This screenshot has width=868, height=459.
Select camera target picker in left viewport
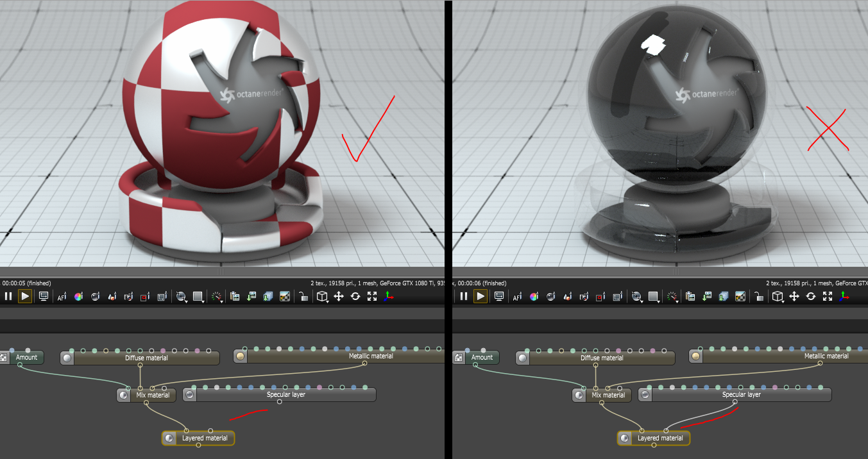tap(128, 296)
